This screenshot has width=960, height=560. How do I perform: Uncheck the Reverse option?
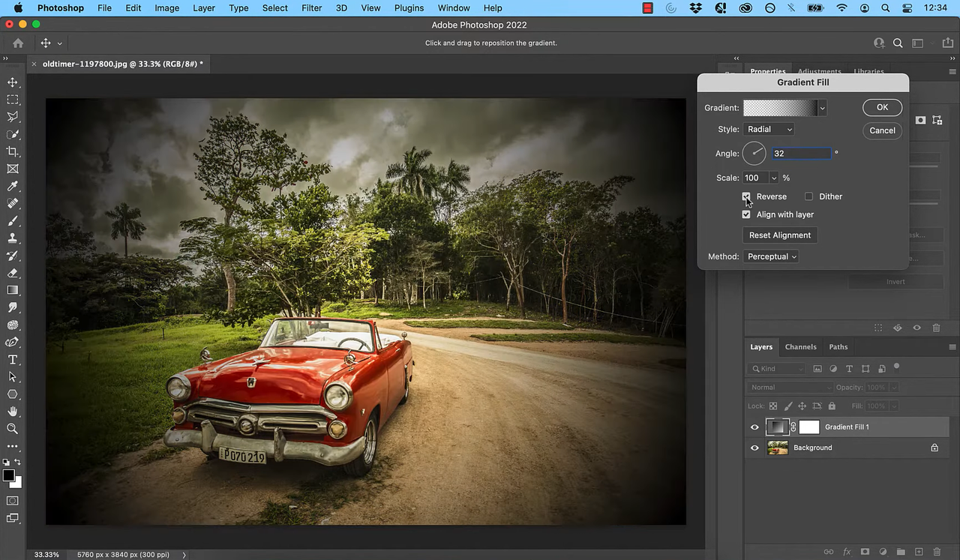[x=746, y=196]
